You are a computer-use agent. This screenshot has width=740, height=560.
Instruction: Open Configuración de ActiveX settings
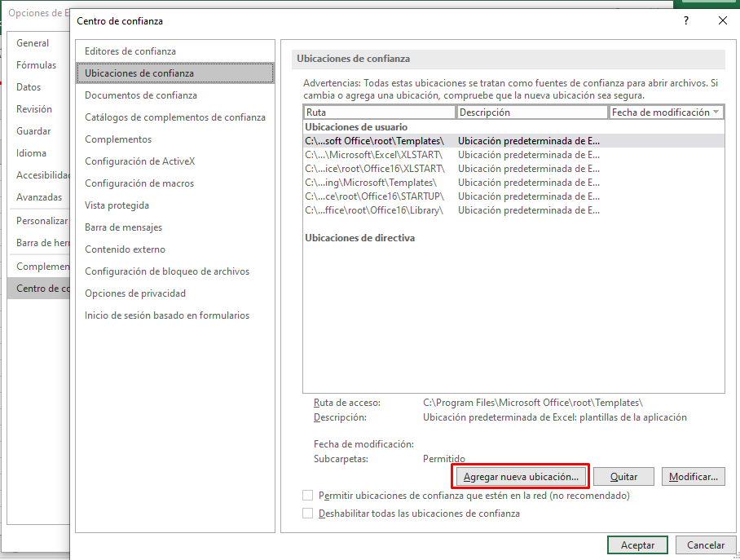point(140,161)
